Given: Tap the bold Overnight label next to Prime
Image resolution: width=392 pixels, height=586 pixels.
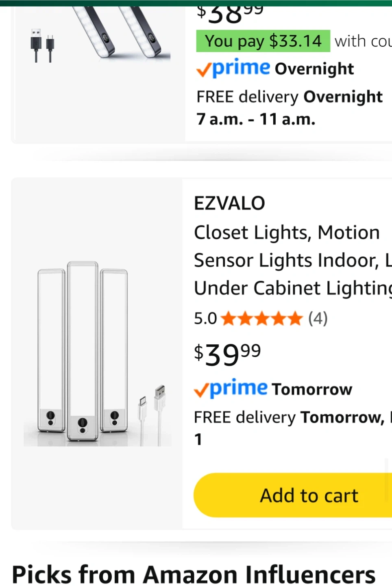Looking at the screenshot, I should (x=314, y=69).
